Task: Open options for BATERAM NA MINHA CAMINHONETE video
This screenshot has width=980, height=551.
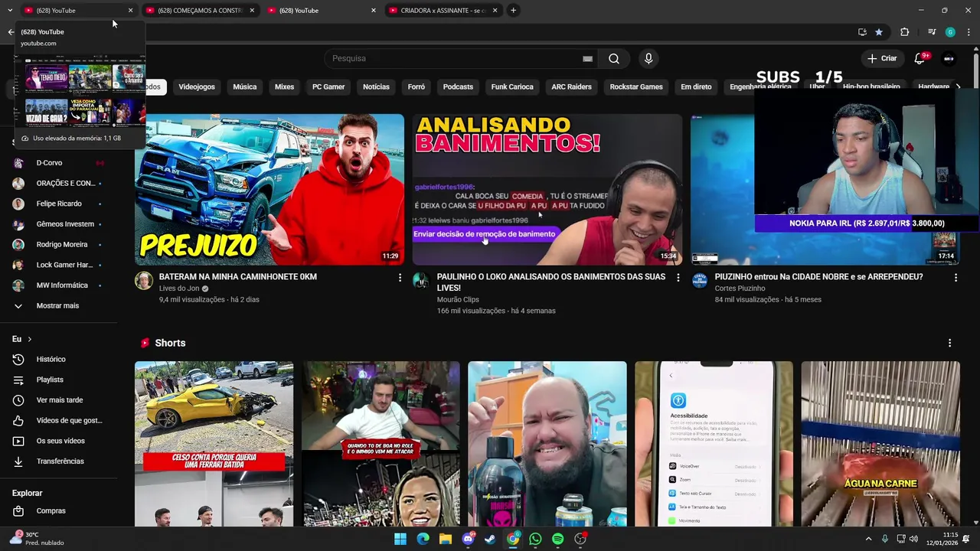Action: tap(399, 278)
